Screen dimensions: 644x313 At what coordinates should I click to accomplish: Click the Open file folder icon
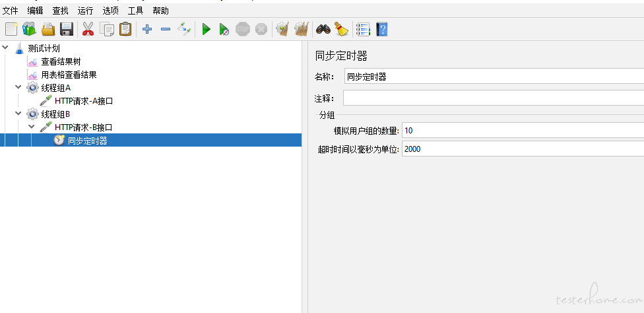48,29
